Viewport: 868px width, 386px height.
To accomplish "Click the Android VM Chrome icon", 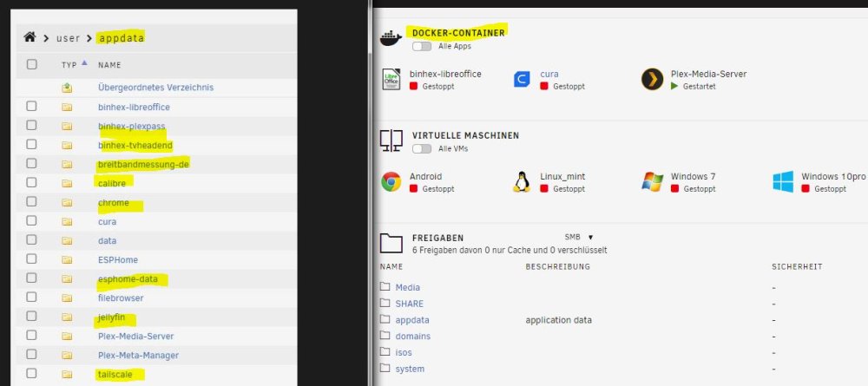I will (391, 181).
